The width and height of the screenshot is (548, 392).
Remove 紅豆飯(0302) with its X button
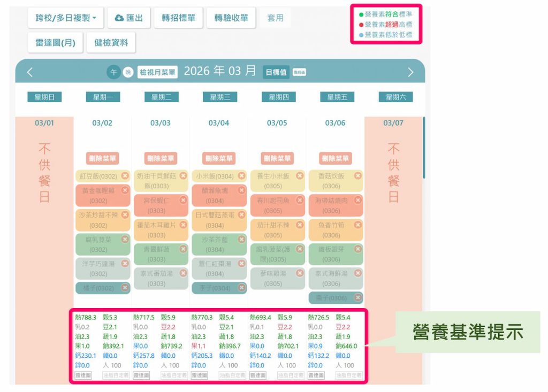[x=125, y=174]
